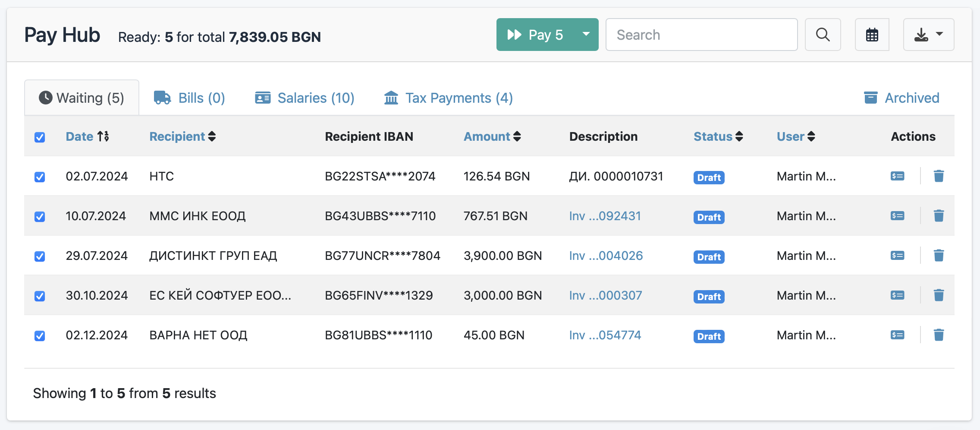The height and width of the screenshot is (430, 980).
Task: Open the Archived payments view
Action: tap(901, 98)
